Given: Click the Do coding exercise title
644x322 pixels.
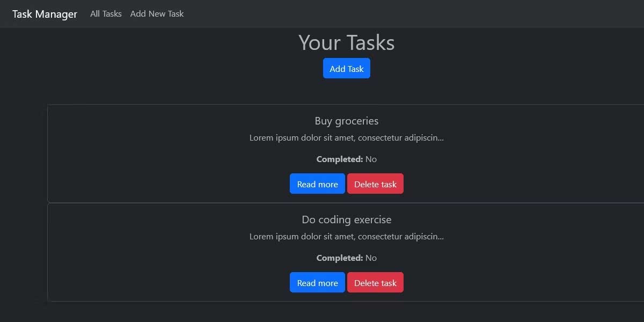Looking at the screenshot, I should (x=346, y=219).
